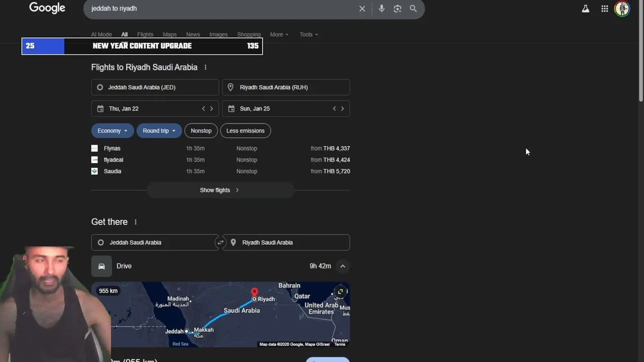Edit Jeddah Saudi Arabia field in Get there

[x=155, y=242]
